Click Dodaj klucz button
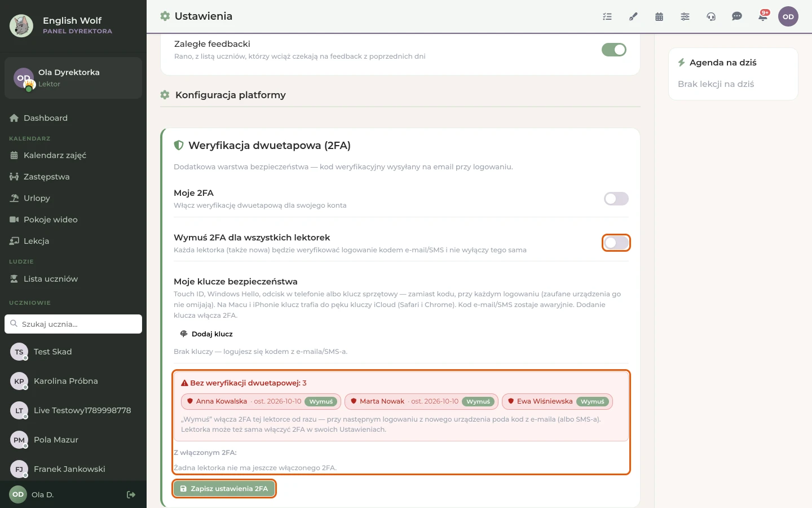Screen dimensions: 812x508 click(x=206, y=334)
